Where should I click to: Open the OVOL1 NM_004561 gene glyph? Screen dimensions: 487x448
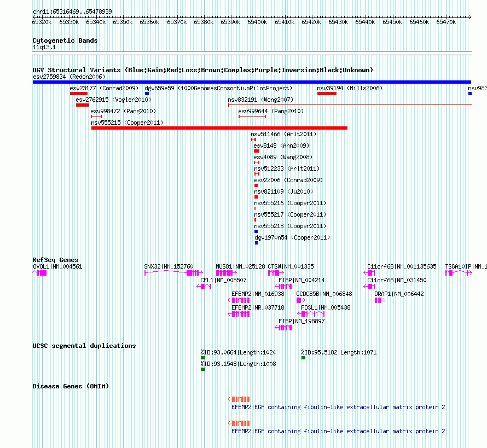click(x=39, y=273)
